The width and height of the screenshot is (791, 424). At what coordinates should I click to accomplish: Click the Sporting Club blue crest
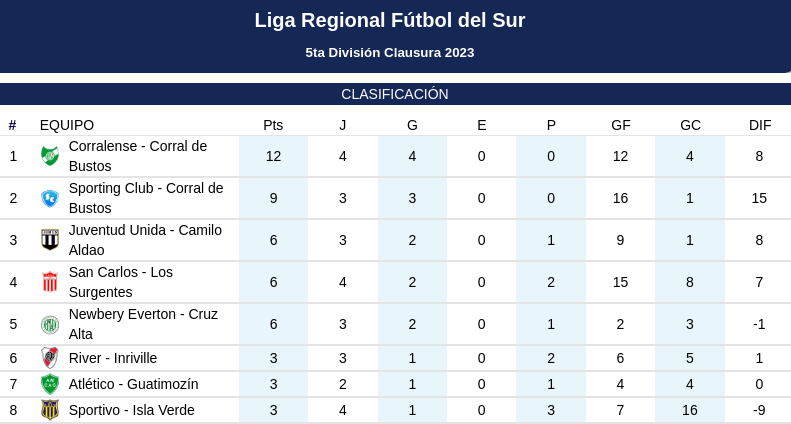pyautogui.click(x=50, y=198)
